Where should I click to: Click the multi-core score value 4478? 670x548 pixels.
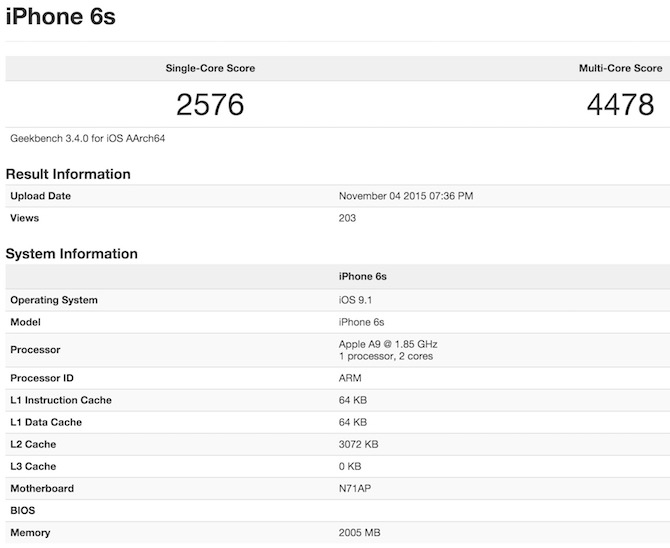tap(620, 104)
